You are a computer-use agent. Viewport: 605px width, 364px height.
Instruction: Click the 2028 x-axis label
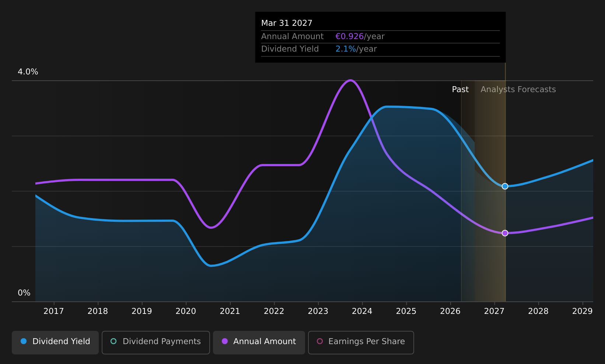[538, 311]
